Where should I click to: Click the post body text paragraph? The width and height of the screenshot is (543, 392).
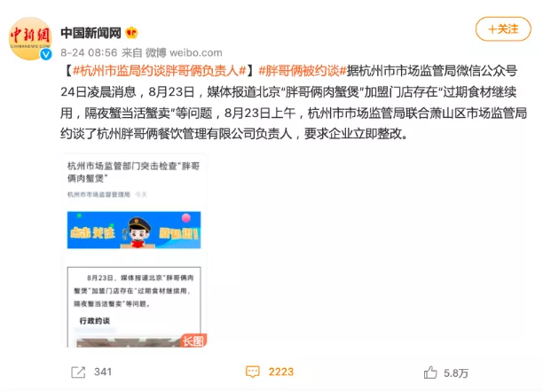294,102
